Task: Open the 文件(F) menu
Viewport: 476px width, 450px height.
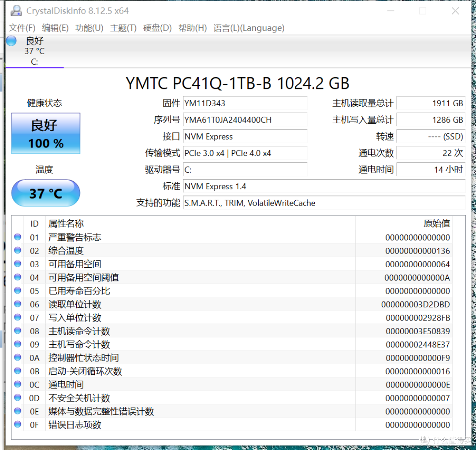Action: pyautogui.click(x=21, y=28)
